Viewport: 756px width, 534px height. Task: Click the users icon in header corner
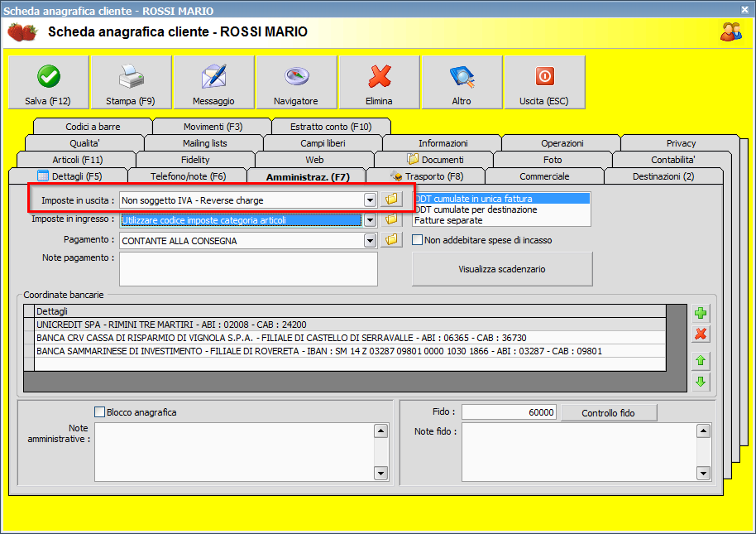coord(731,31)
